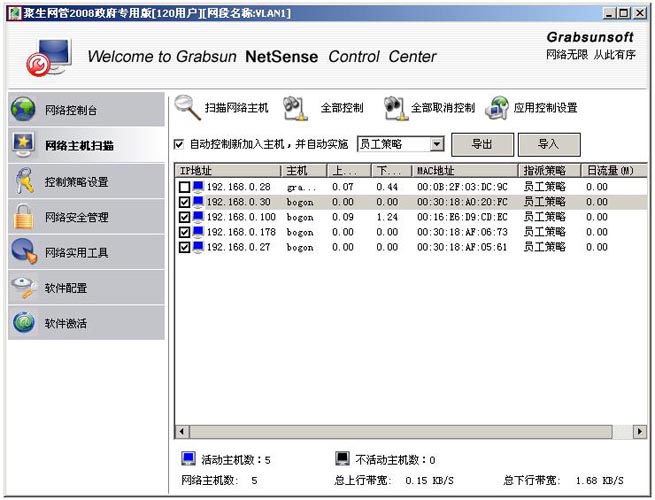
Task: Click the black monitor icon beside 不活动主机数
Action: point(343,459)
